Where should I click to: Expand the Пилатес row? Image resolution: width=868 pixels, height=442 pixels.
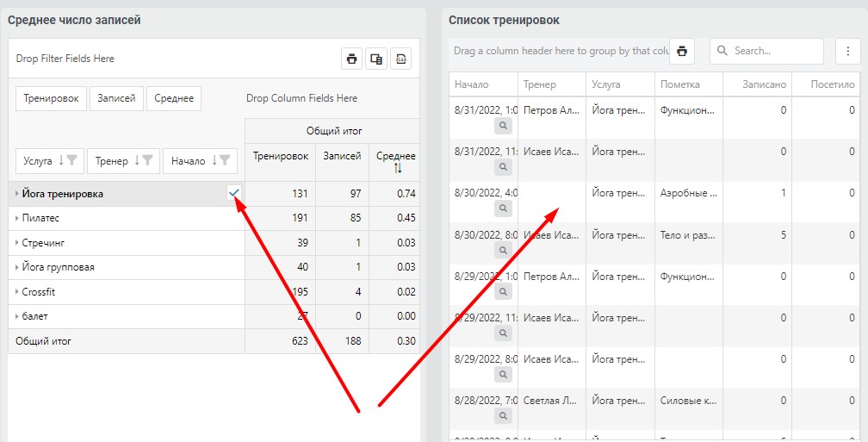pos(17,218)
